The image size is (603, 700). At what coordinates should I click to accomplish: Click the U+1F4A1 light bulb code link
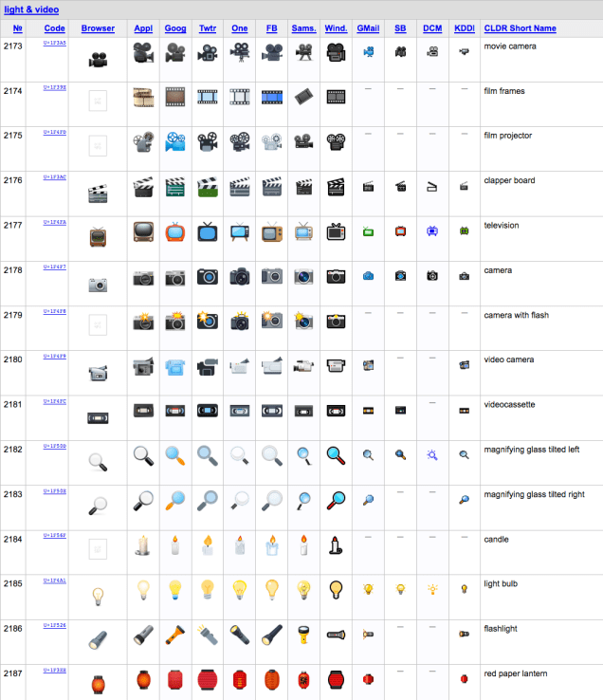point(55,580)
